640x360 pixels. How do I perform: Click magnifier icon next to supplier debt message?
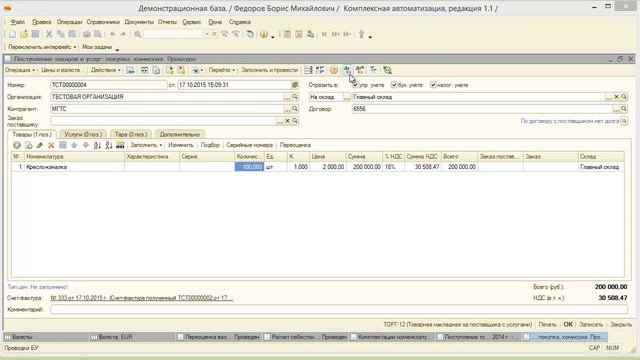tap(624, 121)
